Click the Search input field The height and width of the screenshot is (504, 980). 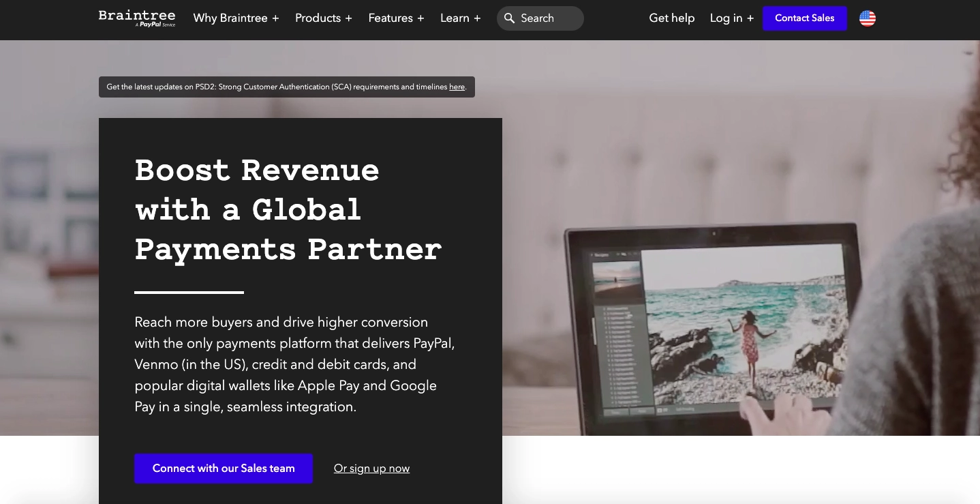coord(540,18)
